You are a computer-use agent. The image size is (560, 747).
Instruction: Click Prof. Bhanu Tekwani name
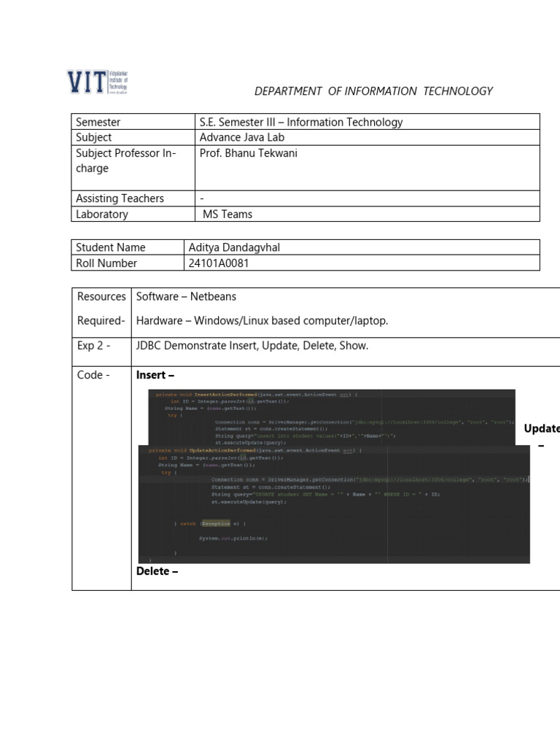tap(248, 153)
